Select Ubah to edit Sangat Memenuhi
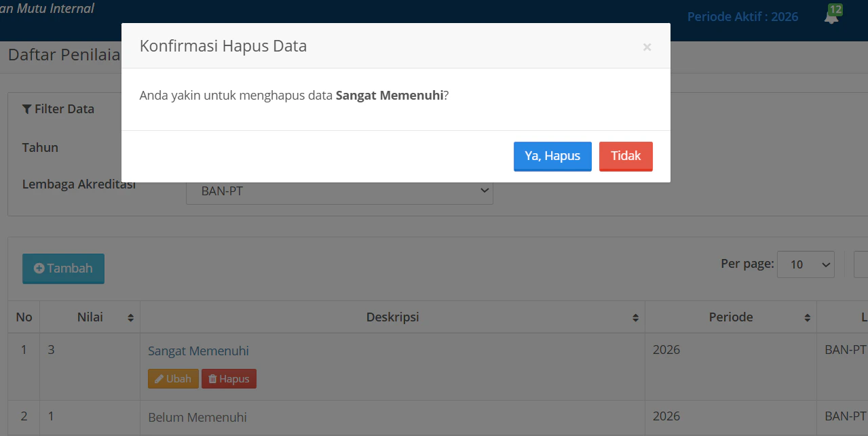The height and width of the screenshot is (436, 868). click(x=173, y=378)
